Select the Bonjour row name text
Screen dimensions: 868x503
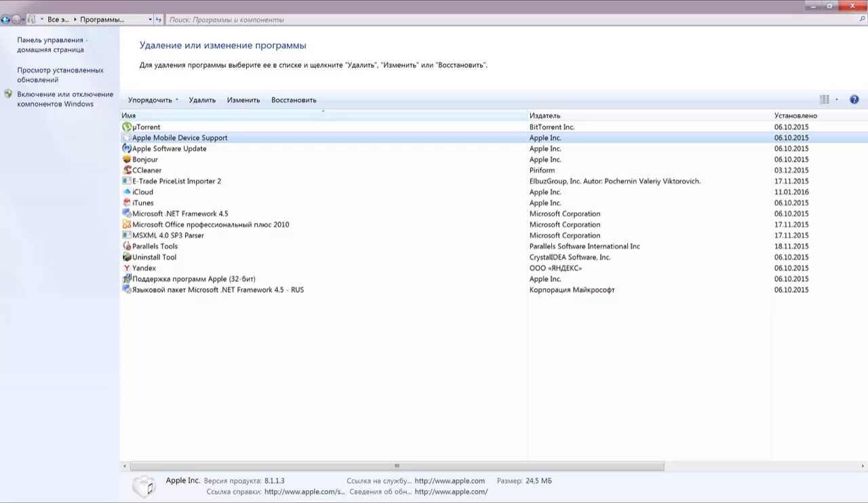[145, 159]
